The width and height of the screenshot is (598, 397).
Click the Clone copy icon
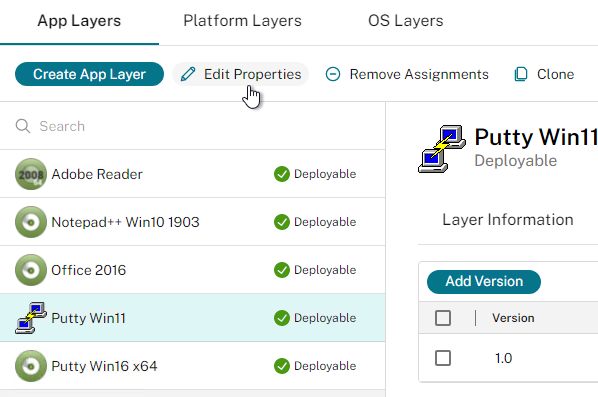521,74
